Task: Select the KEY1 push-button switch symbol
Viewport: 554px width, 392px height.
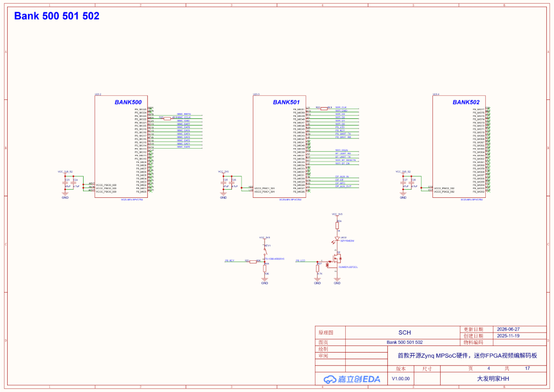Action: (265, 250)
